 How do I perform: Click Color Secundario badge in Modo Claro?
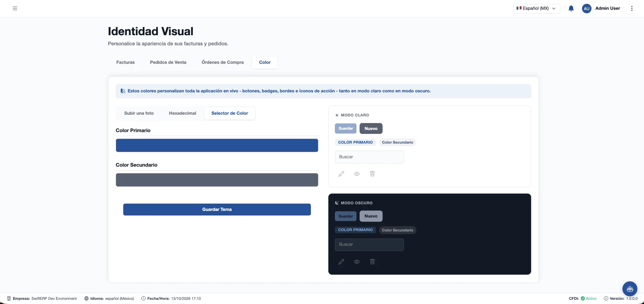pos(398,142)
